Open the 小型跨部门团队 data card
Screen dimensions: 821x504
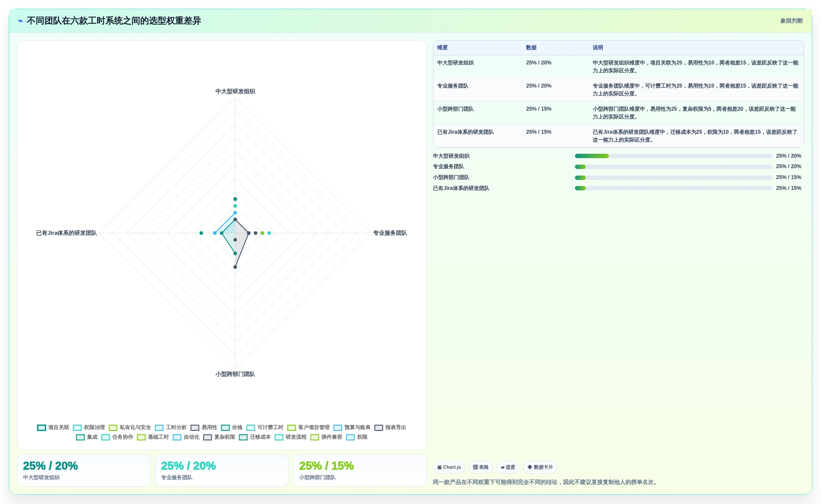[360, 470]
